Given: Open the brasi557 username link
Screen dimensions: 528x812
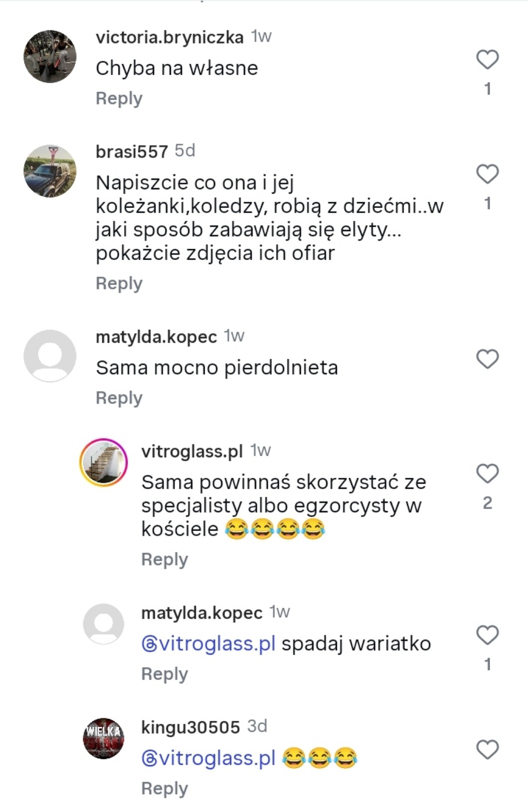Looking at the screenshot, I should pos(132,151).
